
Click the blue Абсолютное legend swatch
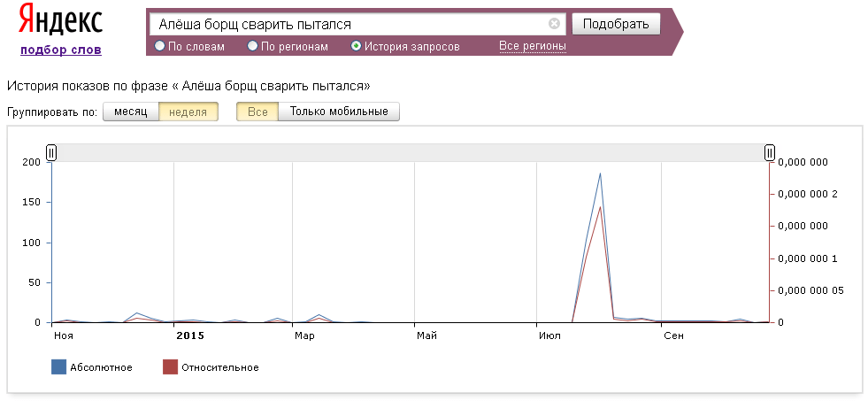click(x=59, y=366)
